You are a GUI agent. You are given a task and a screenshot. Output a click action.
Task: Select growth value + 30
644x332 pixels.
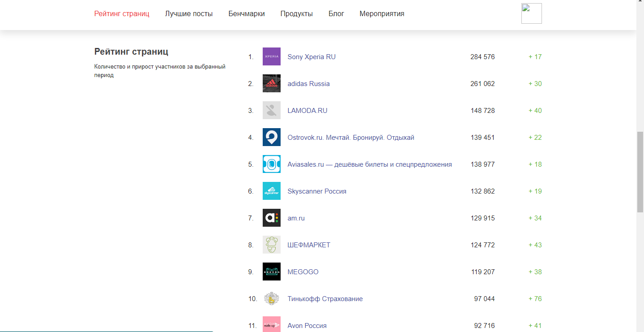(535, 84)
